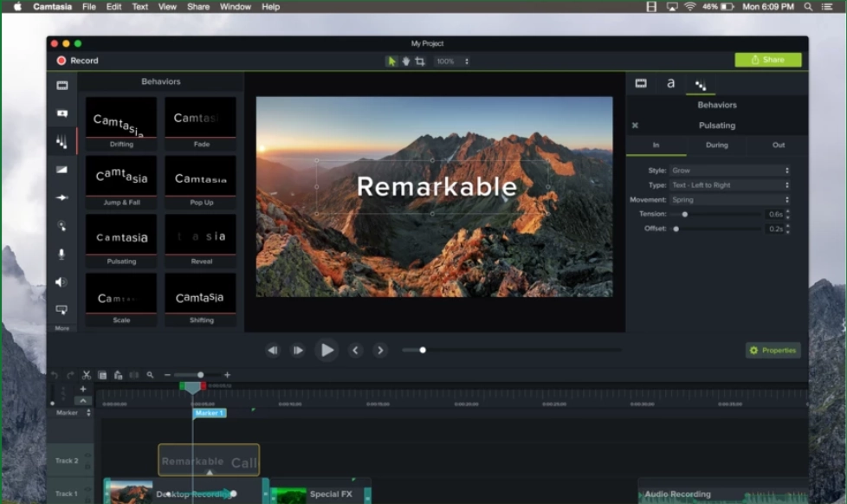Select the Annotations tool in the left sidebar

61,113
